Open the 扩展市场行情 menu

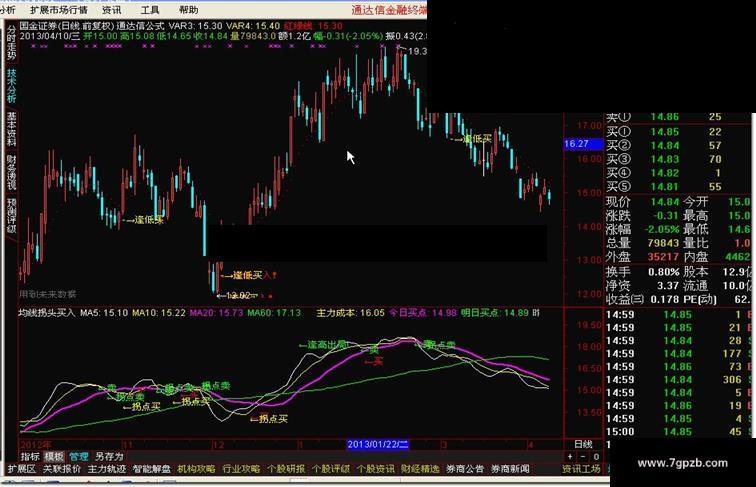(x=59, y=10)
